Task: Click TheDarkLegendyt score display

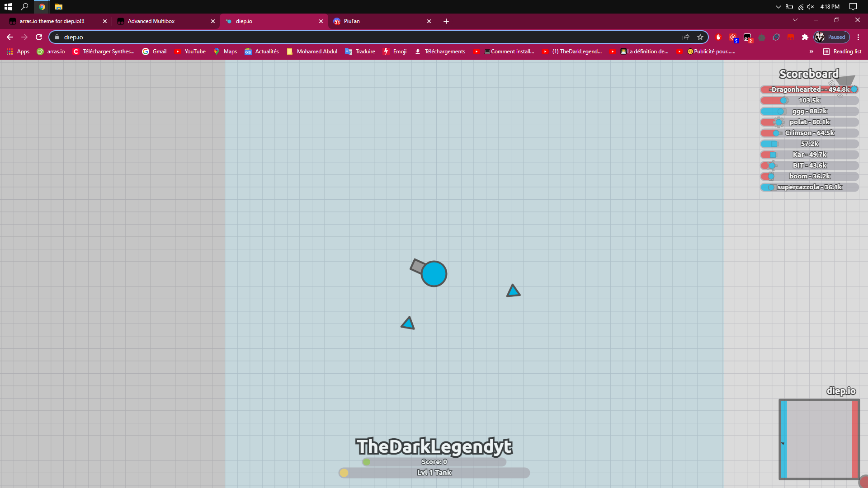Action: pos(434,462)
